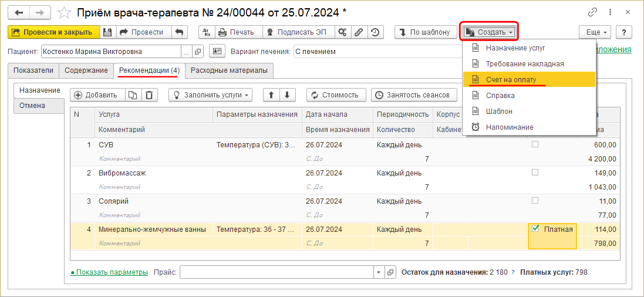The image size is (644, 297).
Task: Click the Провести button
Action: click(x=143, y=32)
